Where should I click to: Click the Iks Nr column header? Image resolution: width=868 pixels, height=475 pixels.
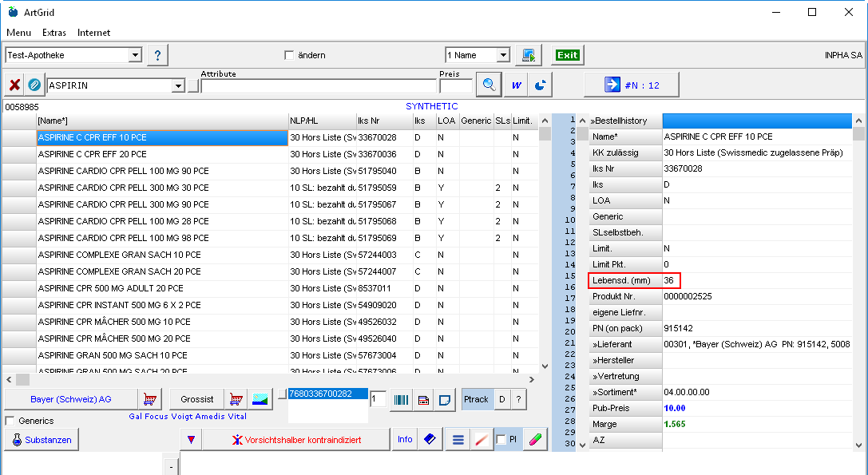point(384,121)
